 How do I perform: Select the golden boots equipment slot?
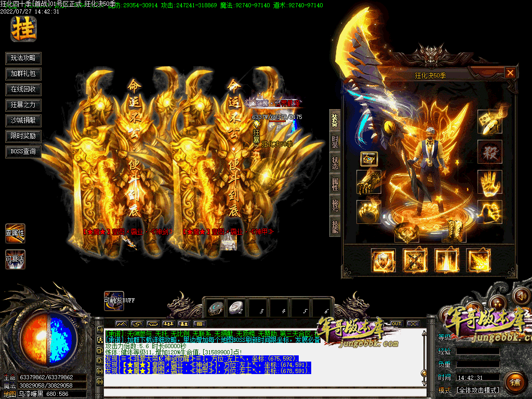tap(454, 232)
